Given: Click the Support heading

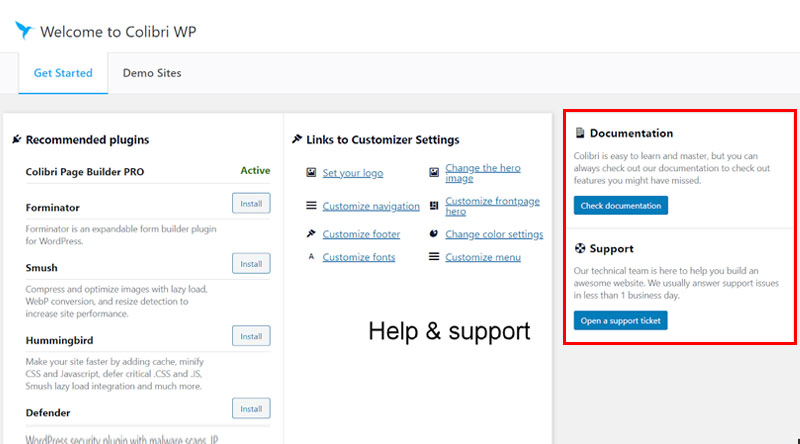Looking at the screenshot, I should tap(611, 249).
